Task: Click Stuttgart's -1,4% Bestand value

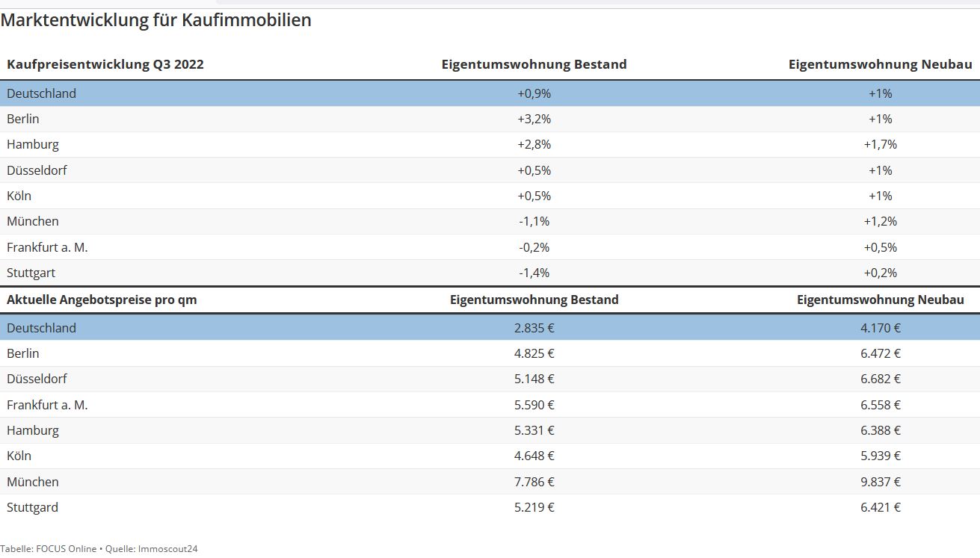Action: point(534,273)
